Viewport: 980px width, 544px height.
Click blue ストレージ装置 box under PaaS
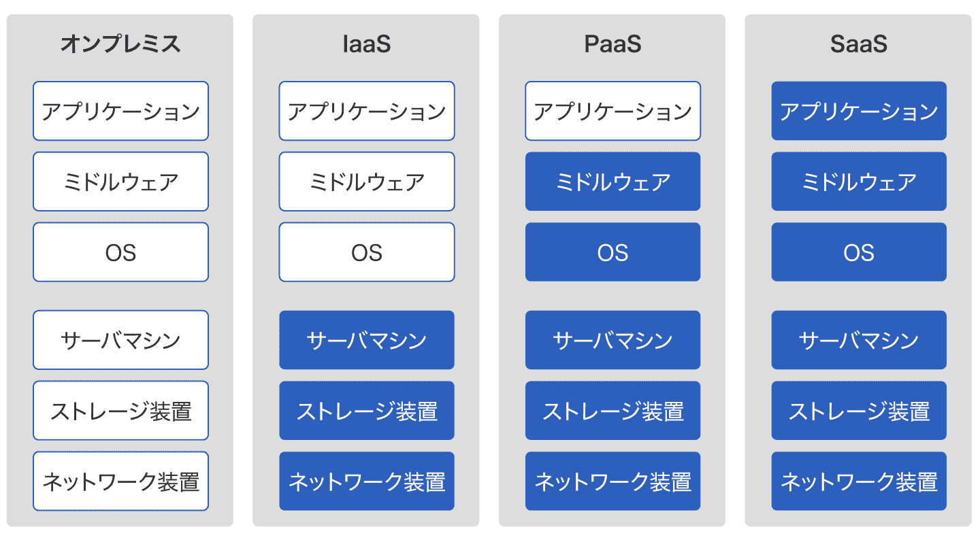click(612, 411)
